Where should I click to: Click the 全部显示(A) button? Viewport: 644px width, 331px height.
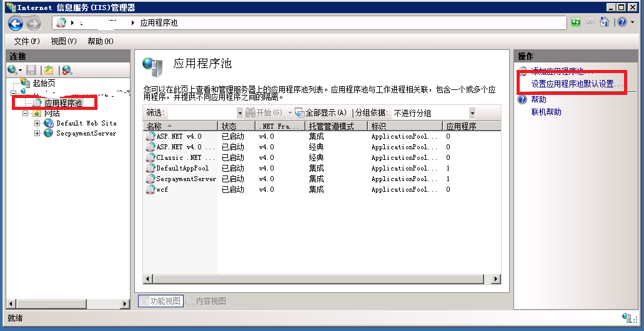pos(321,112)
